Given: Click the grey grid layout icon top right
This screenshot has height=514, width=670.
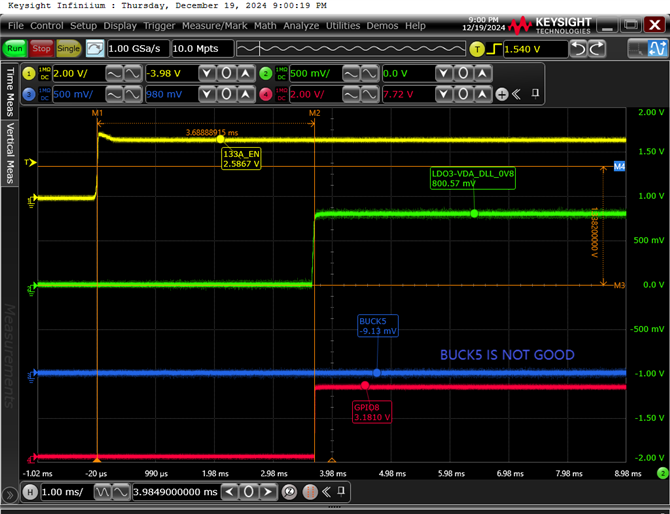Looking at the screenshot, I should coord(638,48).
